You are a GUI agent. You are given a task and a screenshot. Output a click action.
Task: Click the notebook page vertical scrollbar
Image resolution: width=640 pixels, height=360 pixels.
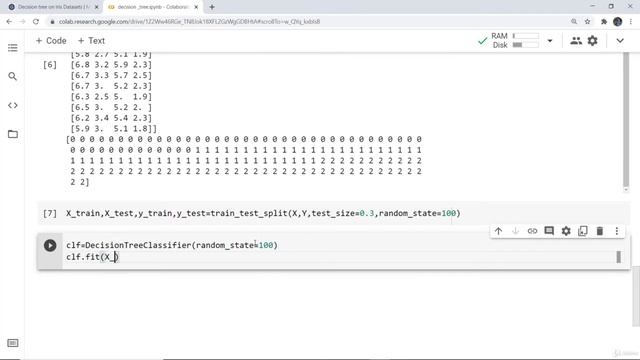point(636,296)
